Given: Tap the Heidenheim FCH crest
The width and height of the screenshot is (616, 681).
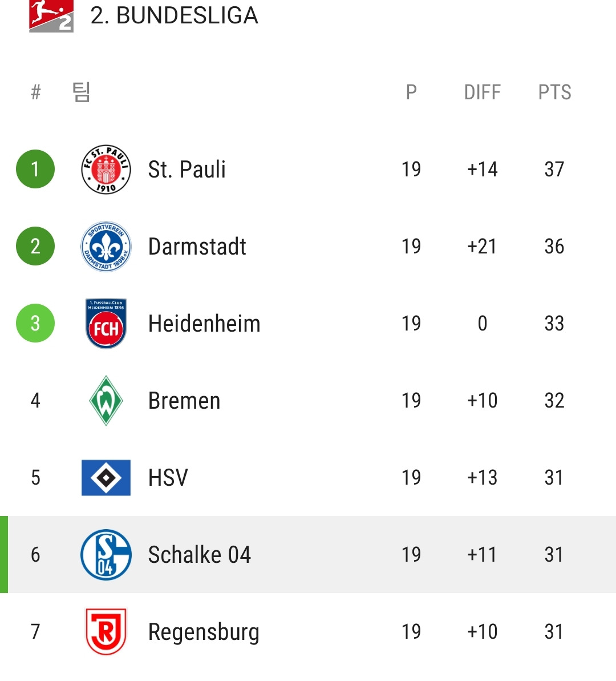Looking at the screenshot, I should [106, 323].
